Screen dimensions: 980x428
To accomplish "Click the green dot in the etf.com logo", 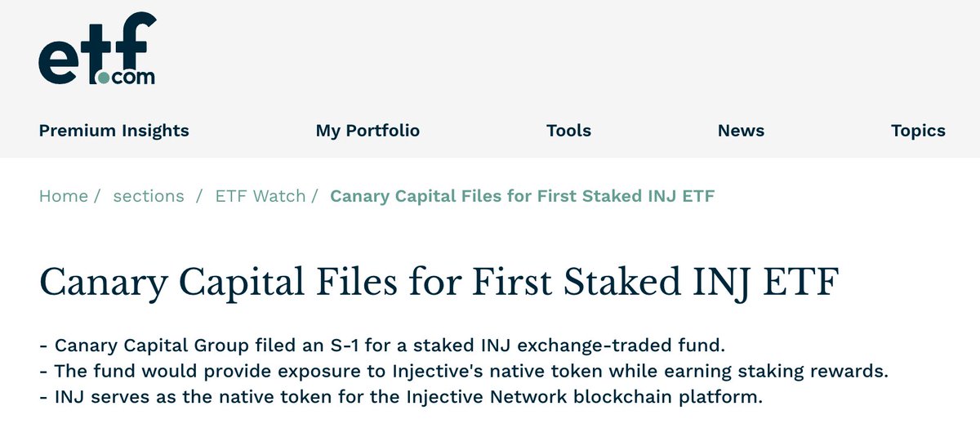I will coord(103,78).
